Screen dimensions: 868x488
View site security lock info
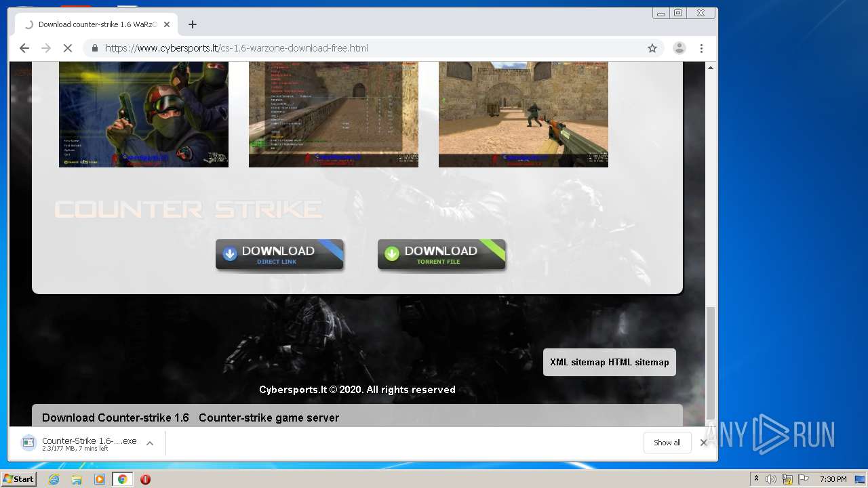click(94, 48)
